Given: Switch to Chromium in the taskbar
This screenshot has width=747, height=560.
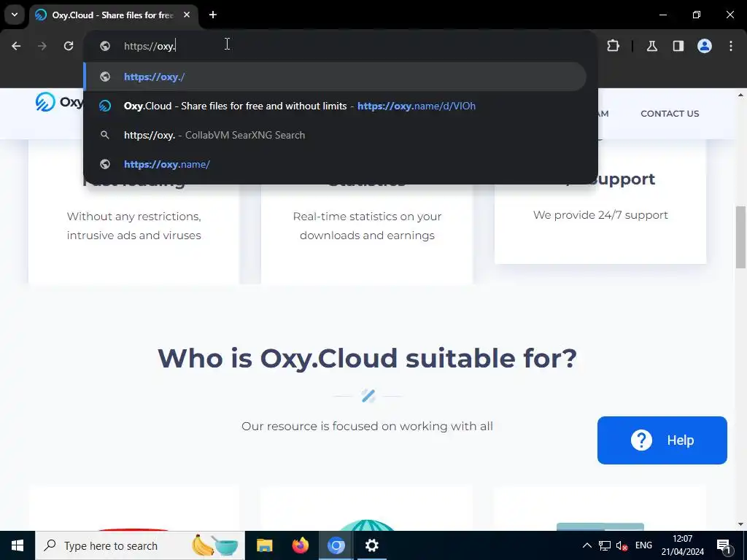Looking at the screenshot, I should [x=336, y=545].
